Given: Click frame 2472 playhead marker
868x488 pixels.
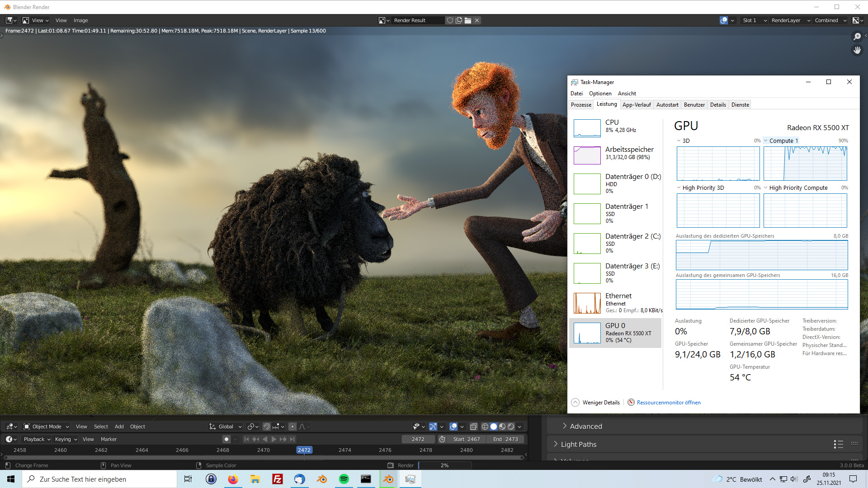Looking at the screenshot, I should point(304,450).
